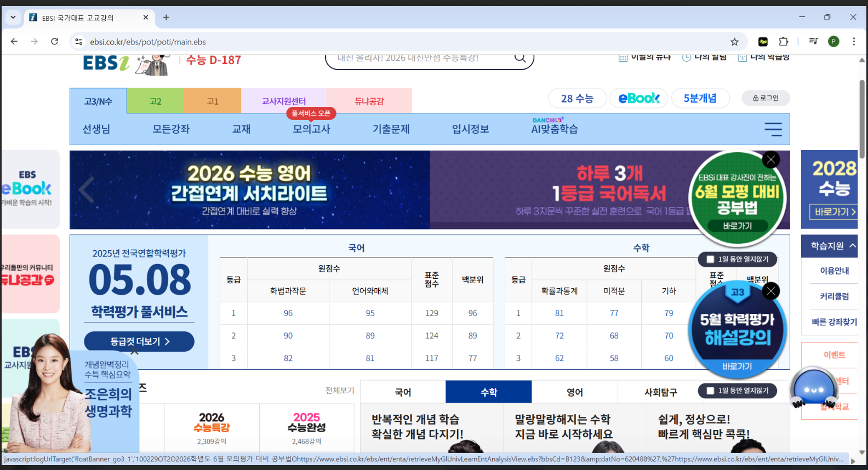This screenshot has height=470, width=868.
Task: Open the 모든강좌 menu
Action: click(171, 129)
